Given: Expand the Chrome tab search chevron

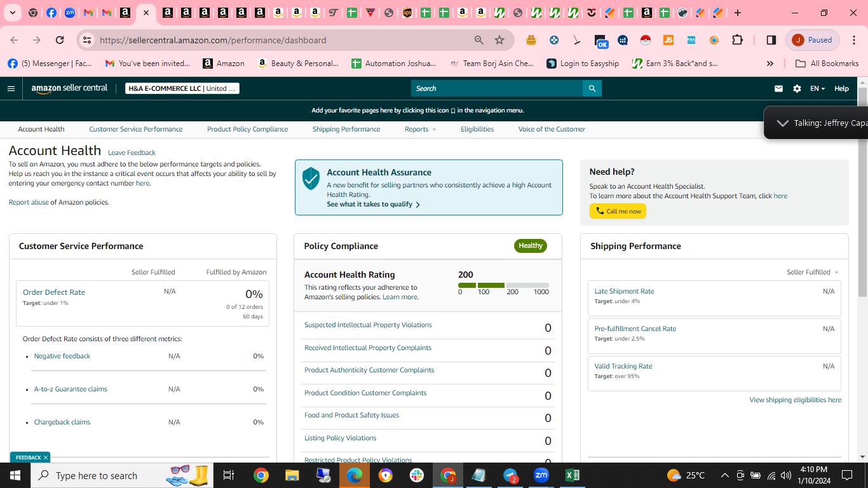Looking at the screenshot, I should tap(12, 13).
